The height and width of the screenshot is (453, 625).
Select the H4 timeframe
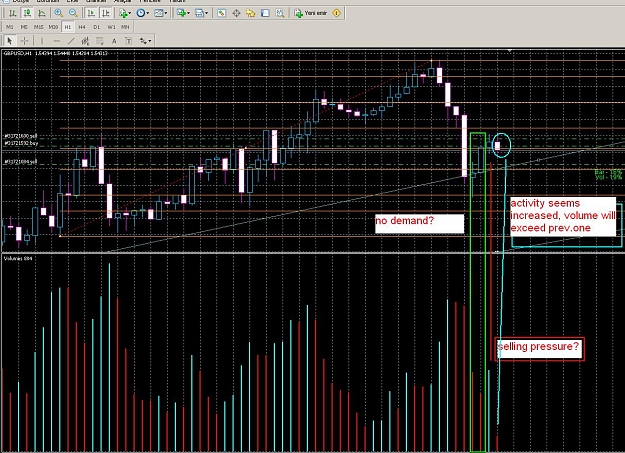(x=82, y=27)
